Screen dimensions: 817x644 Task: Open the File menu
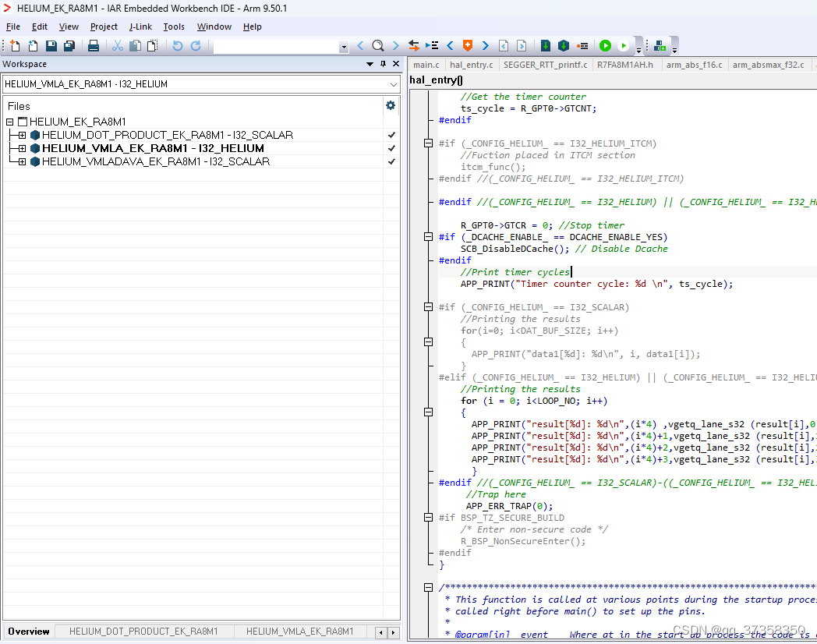[13, 27]
